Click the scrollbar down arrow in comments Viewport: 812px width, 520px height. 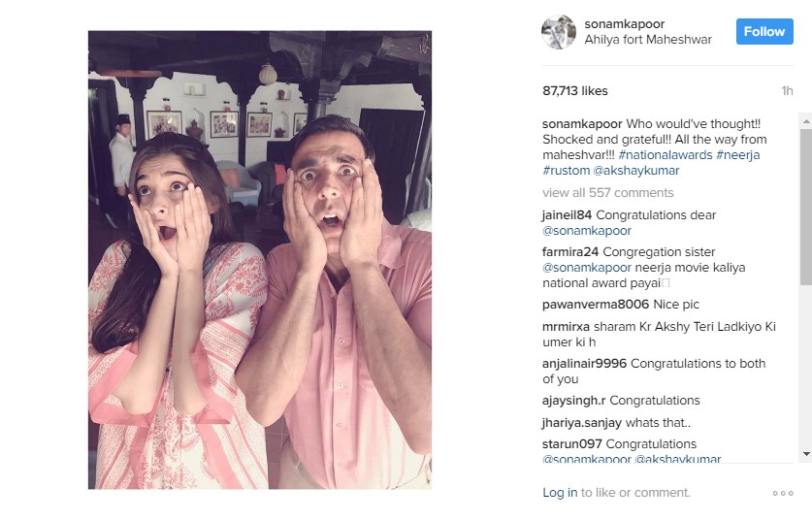tap(806, 454)
